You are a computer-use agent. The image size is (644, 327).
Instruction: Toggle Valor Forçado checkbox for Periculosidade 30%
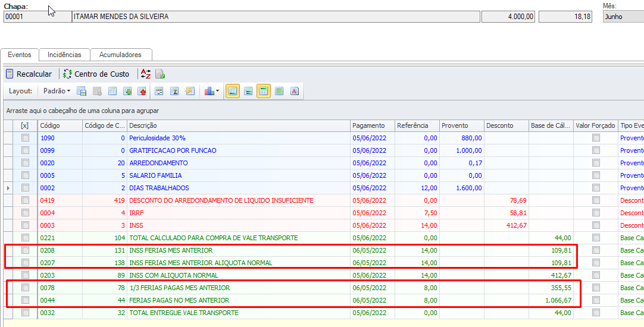(x=596, y=138)
